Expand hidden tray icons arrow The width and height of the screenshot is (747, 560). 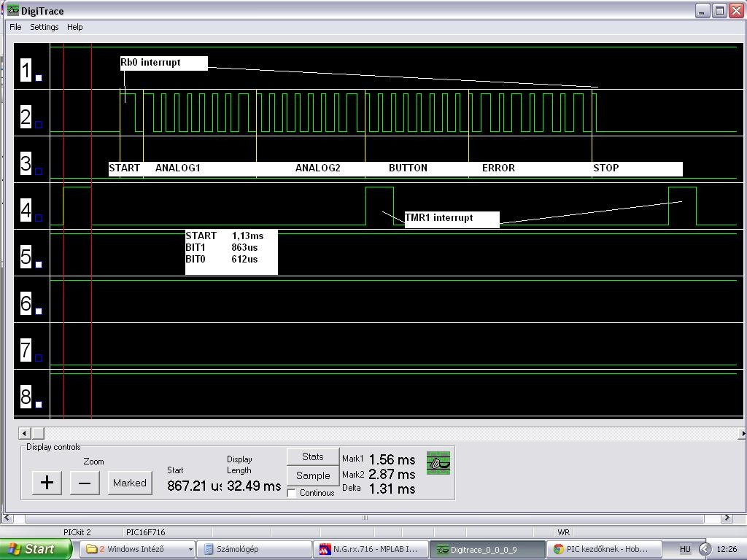point(705,549)
